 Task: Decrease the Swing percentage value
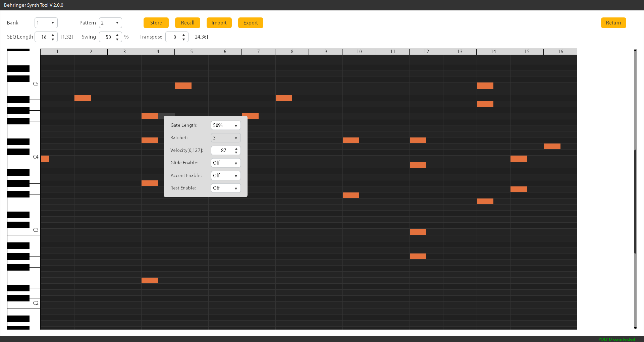click(x=117, y=40)
